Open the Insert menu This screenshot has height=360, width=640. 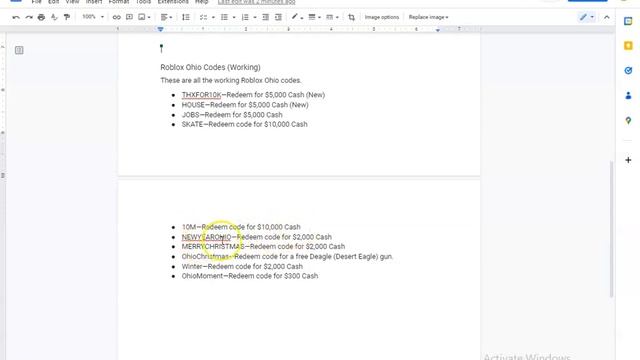coord(94,2)
